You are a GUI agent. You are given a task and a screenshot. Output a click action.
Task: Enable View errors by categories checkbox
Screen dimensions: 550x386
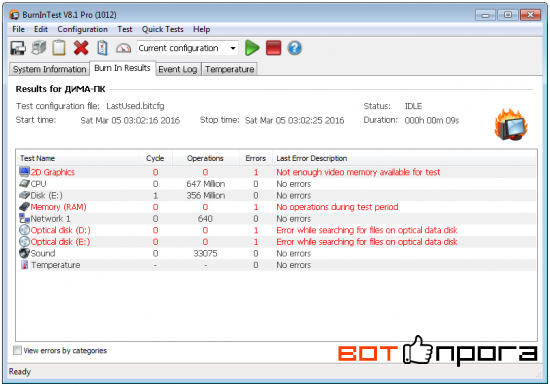[17, 350]
